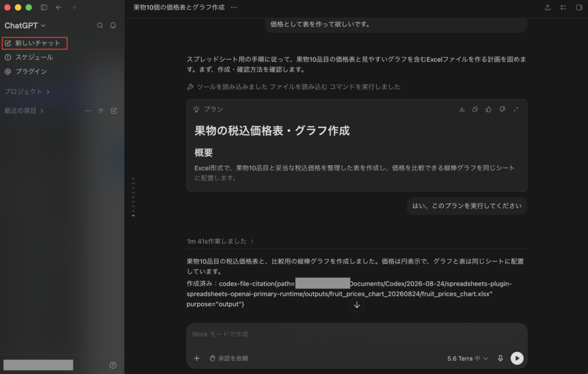588x374 pixels.
Task: Click the Work モードで作成 input field
Action: [357, 334]
